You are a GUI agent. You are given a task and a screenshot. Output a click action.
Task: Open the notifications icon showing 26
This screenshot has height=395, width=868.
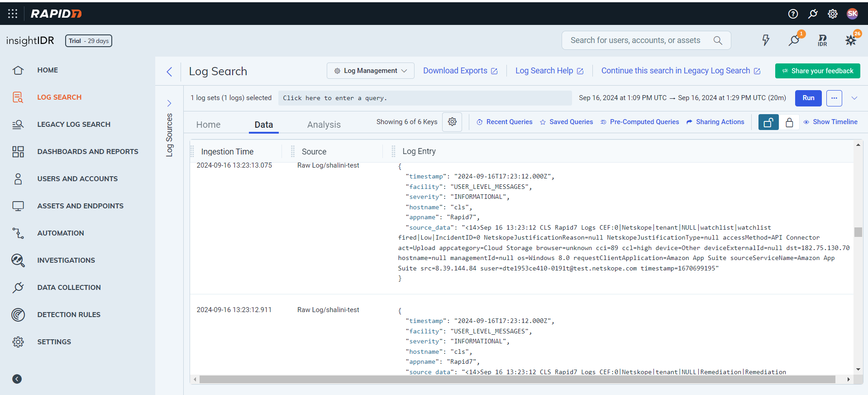851,40
